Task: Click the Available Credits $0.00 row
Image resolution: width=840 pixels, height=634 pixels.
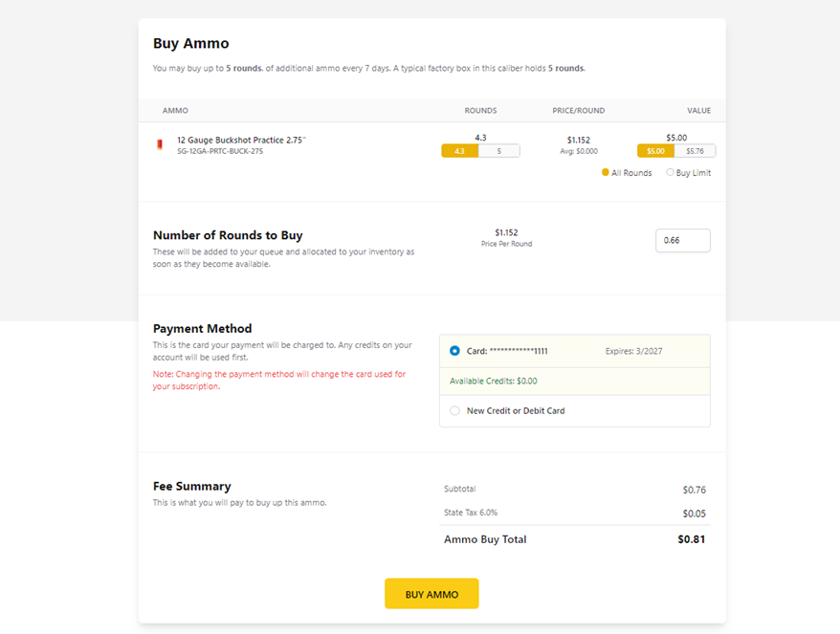Action: [x=575, y=382]
